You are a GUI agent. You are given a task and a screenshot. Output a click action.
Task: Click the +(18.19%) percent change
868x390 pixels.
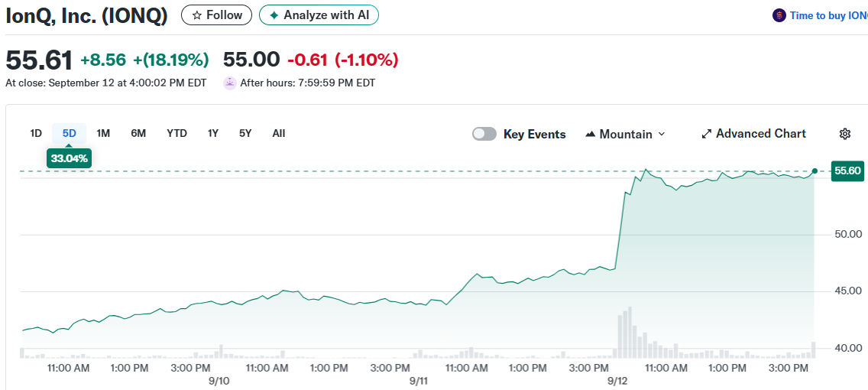pos(170,60)
